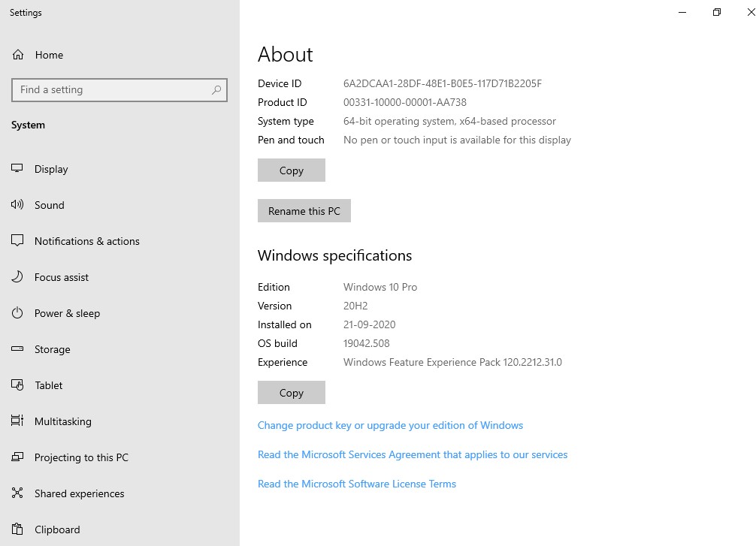Copy the Windows specifications
Screen dimensions: 756x546
pyautogui.click(x=292, y=392)
